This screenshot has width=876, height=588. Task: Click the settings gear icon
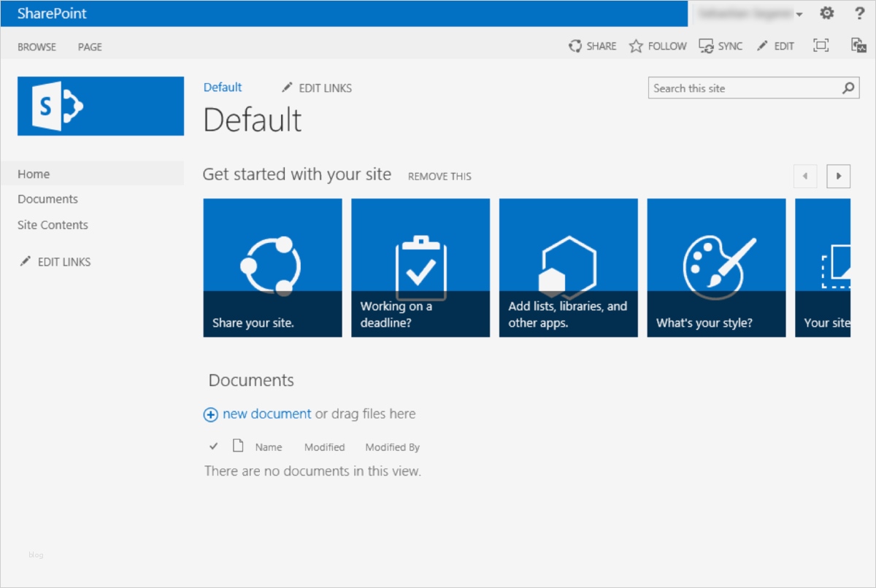(826, 13)
